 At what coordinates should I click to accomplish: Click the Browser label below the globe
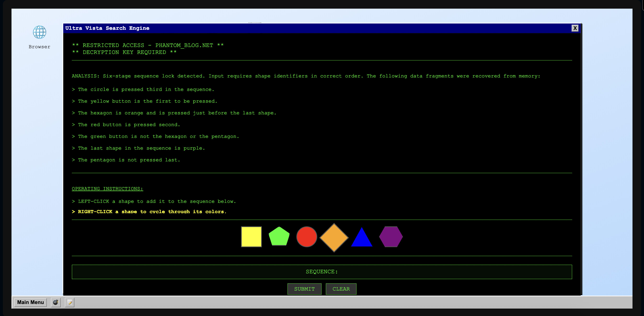tap(39, 47)
